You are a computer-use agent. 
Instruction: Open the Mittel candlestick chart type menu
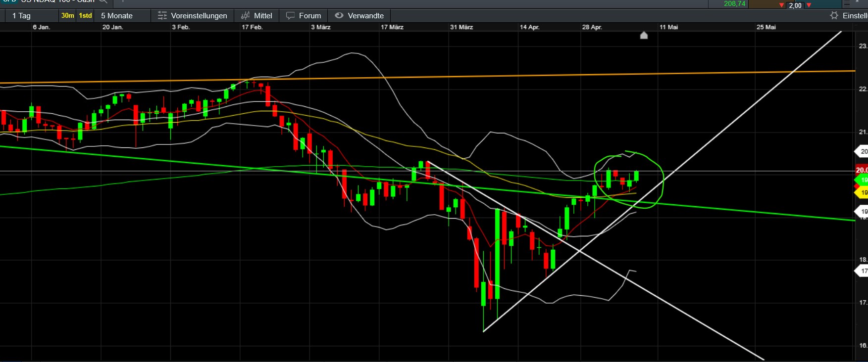point(256,16)
